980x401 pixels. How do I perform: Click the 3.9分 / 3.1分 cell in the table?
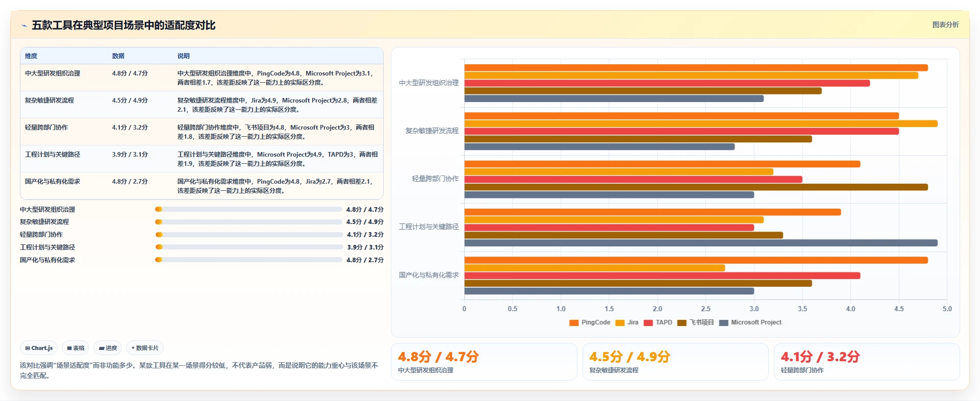pyautogui.click(x=130, y=155)
